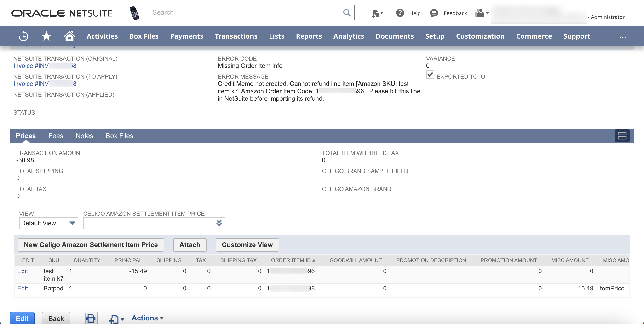
Task: Click the Transaction Amount -30.98 value
Action: [25, 160]
